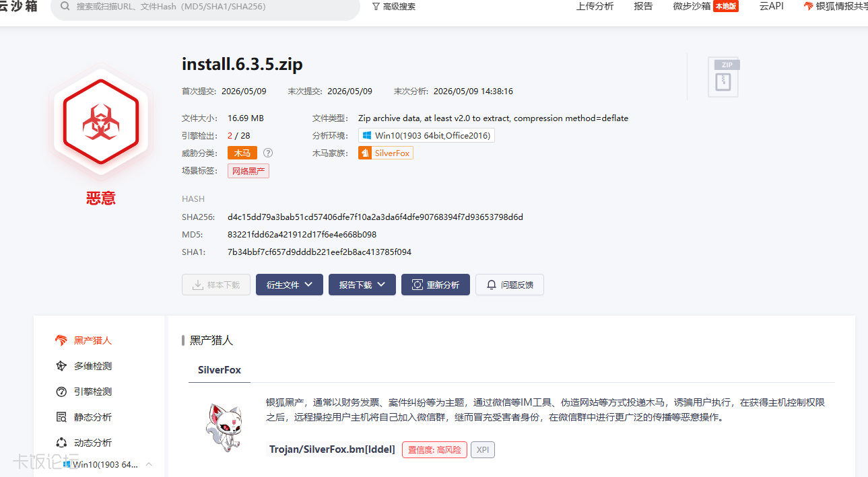868x477 pixels.
Task: Open 静态分析 in the sidebar
Action: click(x=84, y=417)
